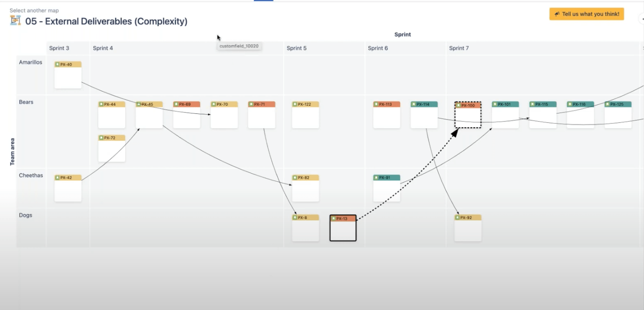Click the 'Bears' team row label

(26, 102)
